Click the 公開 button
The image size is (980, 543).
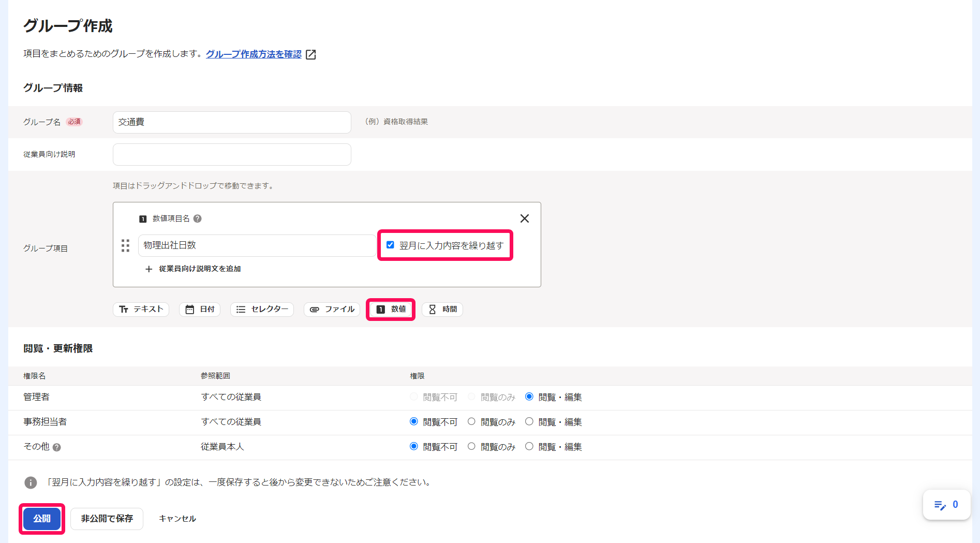(x=42, y=519)
